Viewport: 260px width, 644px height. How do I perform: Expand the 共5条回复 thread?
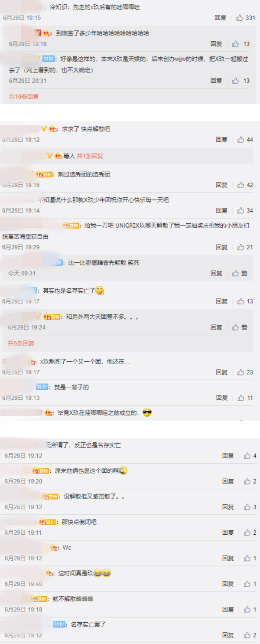pyautogui.click(x=21, y=343)
